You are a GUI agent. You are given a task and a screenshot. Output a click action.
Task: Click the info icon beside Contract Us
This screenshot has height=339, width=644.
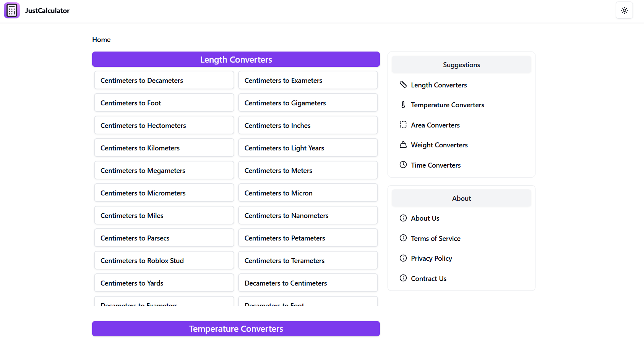pos(403,278)
